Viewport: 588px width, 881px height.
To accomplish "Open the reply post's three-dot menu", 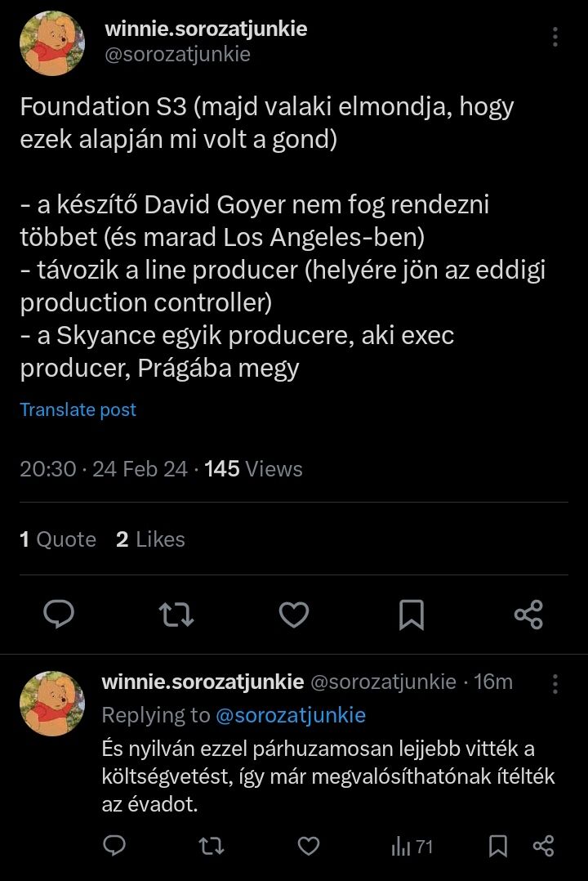I will click(555, 684).
